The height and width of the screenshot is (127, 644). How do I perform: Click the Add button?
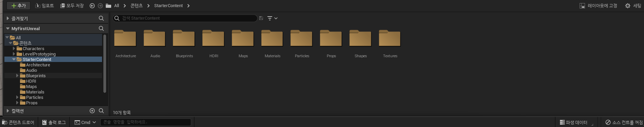19,6
